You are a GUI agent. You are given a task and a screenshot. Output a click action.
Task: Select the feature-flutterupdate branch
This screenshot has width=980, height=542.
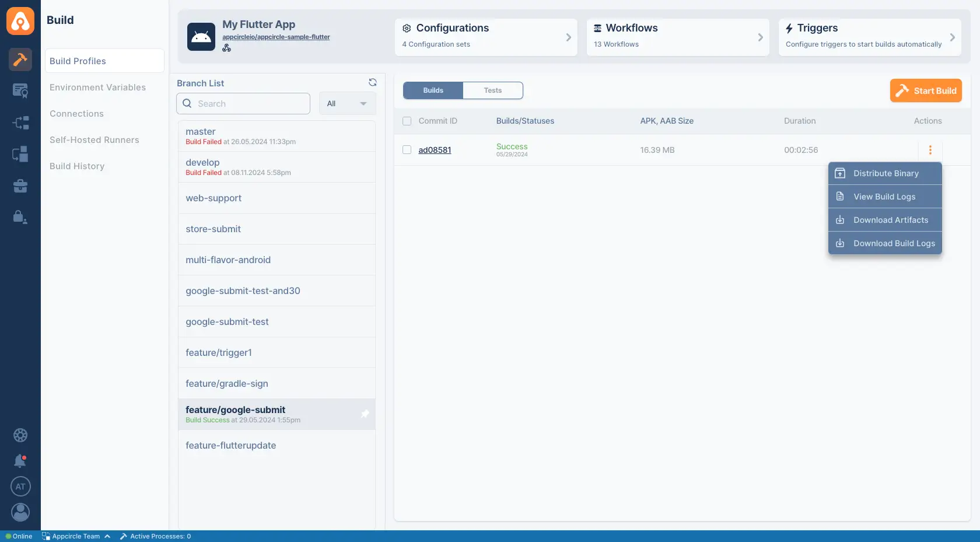276,445
